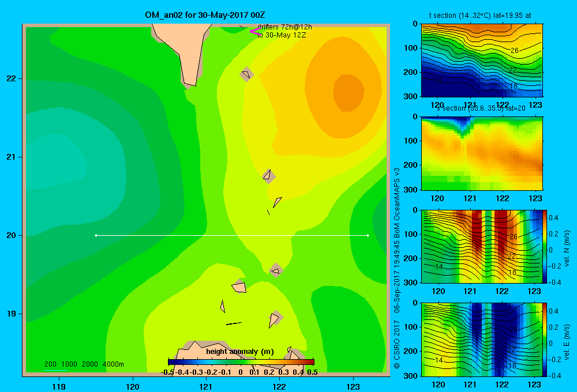Click the -0.5 tick label on the height anomaly scale
This screenshot has height=392, width=577.
click(x=167, y=372)
